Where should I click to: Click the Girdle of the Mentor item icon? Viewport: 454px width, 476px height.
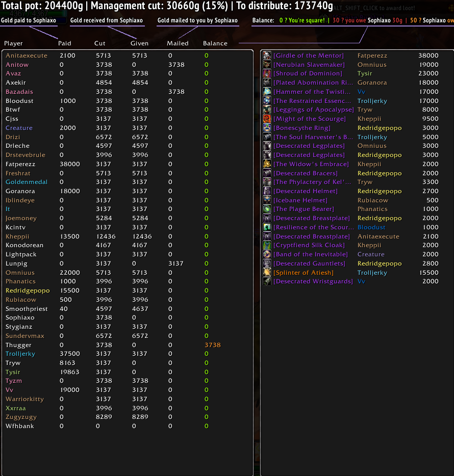click(267, 56)
